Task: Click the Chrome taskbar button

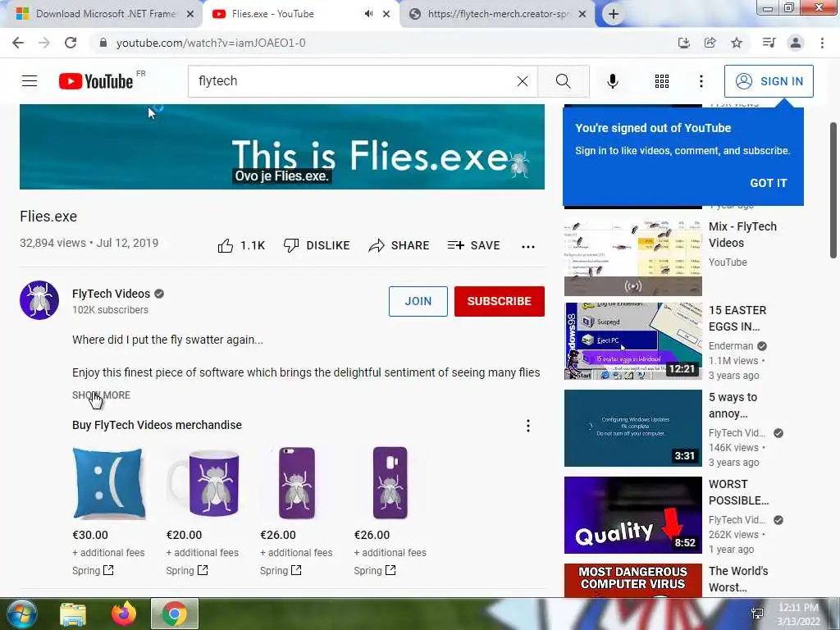Action: (175, 614)
